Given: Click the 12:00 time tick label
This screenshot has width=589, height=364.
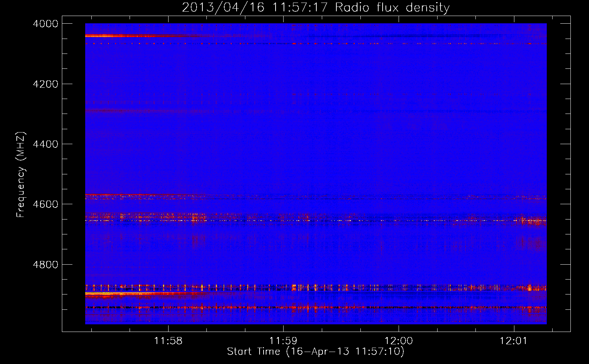Looking at the screenshot, I should (399, 341).
